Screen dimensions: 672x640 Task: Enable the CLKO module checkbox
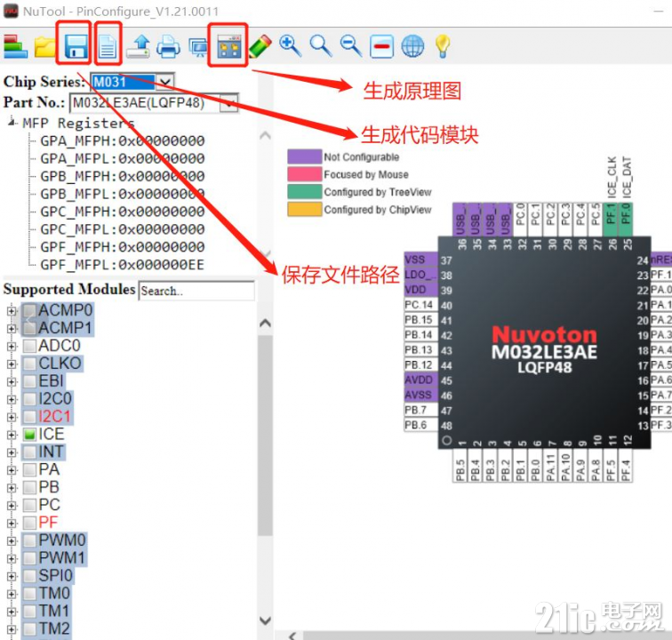pos(29,364)
